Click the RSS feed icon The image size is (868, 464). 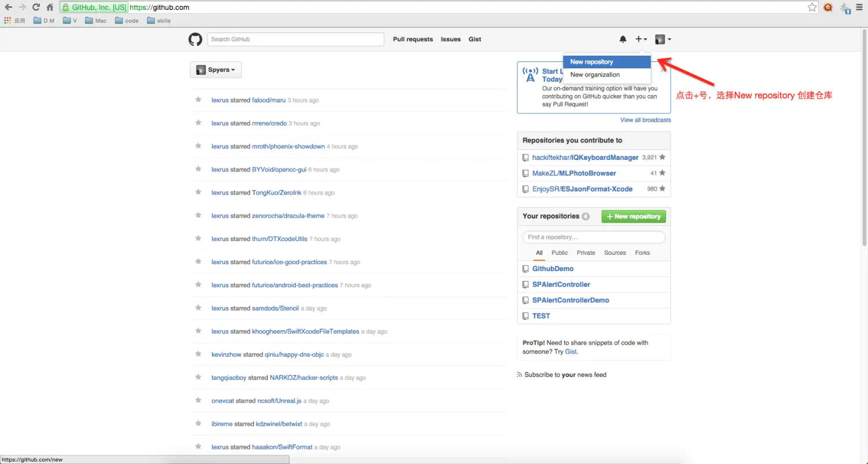coord(520,375)
